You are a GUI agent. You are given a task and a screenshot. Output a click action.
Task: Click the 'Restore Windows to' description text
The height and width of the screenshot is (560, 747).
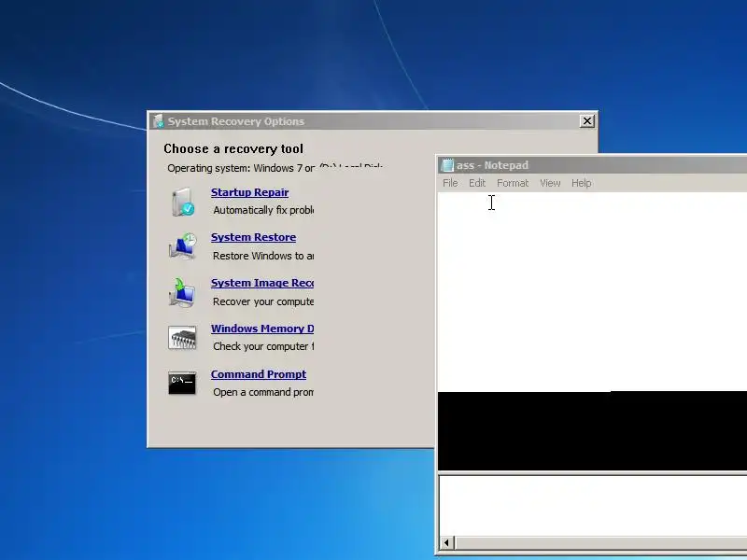263,256
